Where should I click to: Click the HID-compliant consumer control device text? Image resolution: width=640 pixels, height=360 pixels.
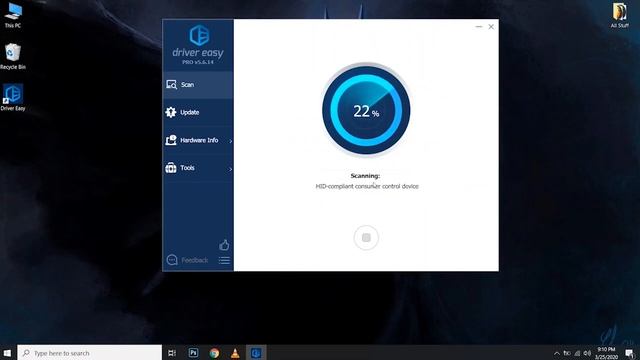pos(367,186)
